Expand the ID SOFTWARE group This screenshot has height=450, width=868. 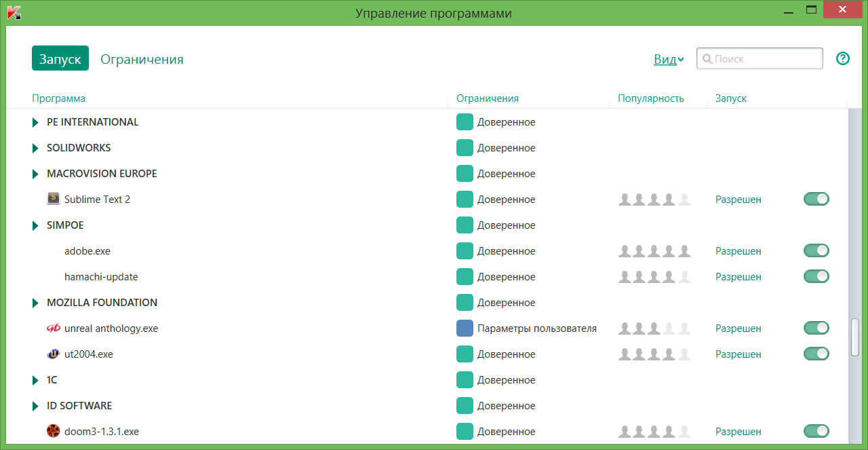35,406
